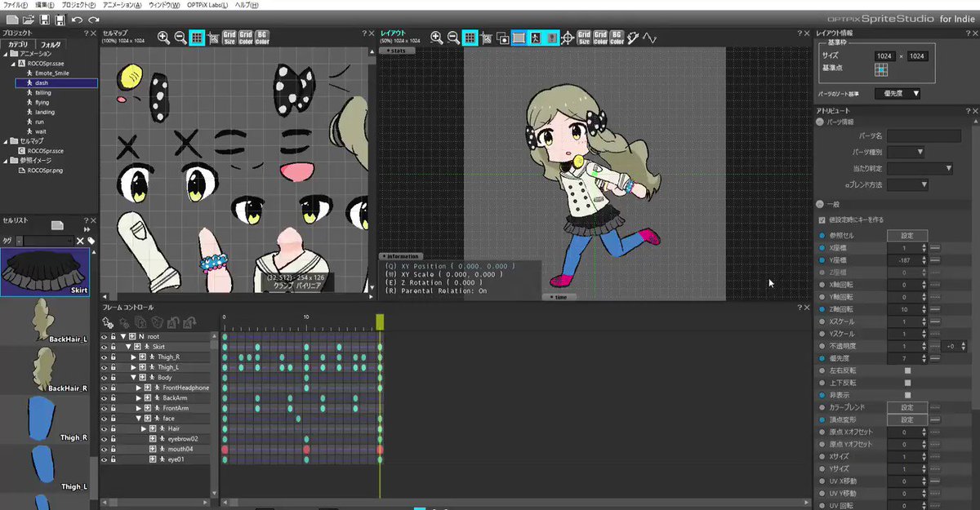Enable the 上下反転 (flip vertical) checkbox
Screen dimensions: 980x510
908,383
